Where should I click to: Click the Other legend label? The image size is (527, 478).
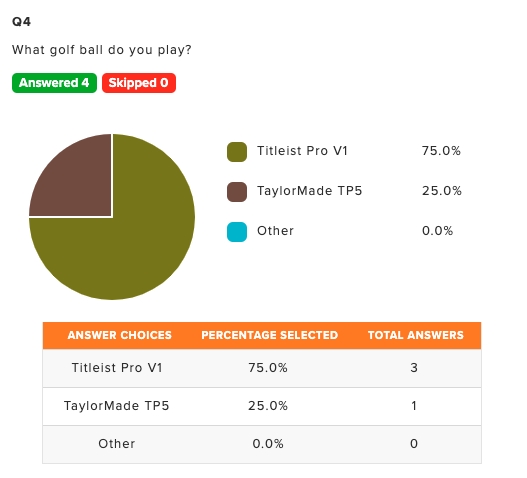pyautogui.click(x=275, y=231)
